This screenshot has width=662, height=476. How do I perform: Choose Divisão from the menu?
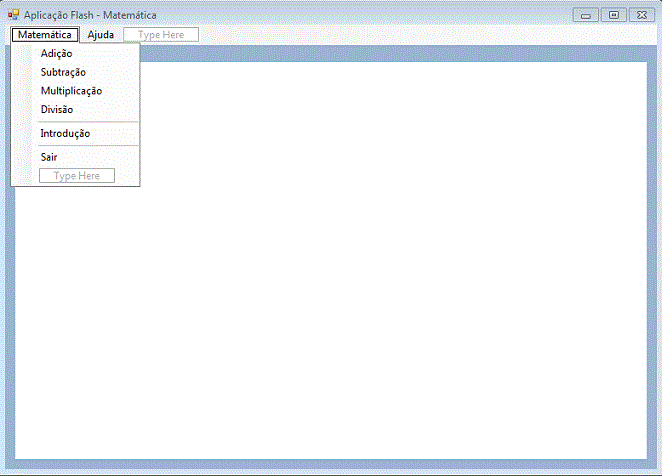click(x=76, y=109)
